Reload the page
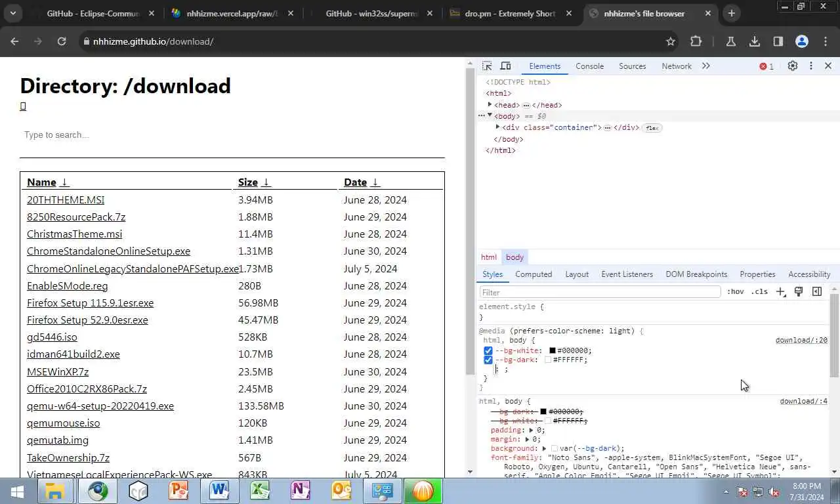840x504 pixels. click(x=62, y=41)
